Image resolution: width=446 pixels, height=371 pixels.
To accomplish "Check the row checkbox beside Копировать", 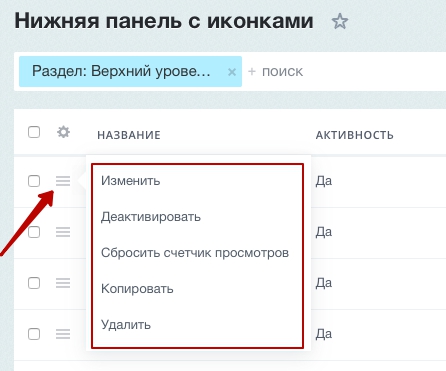I will (x=34, y=283).
